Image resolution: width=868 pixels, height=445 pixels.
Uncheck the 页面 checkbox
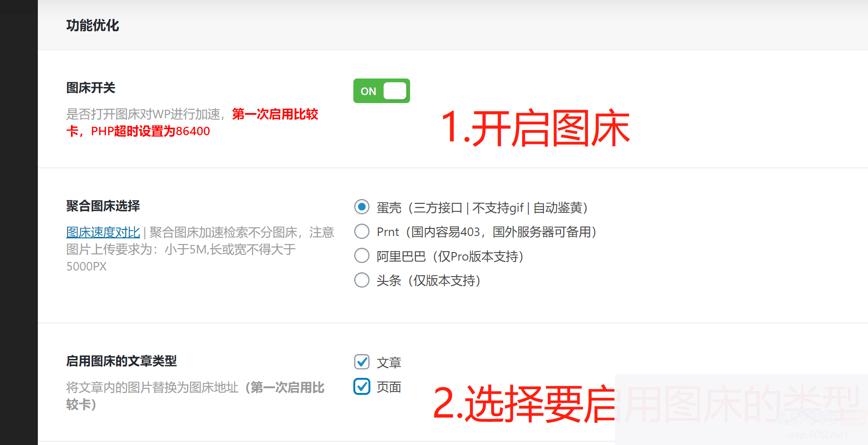(361, 386)
